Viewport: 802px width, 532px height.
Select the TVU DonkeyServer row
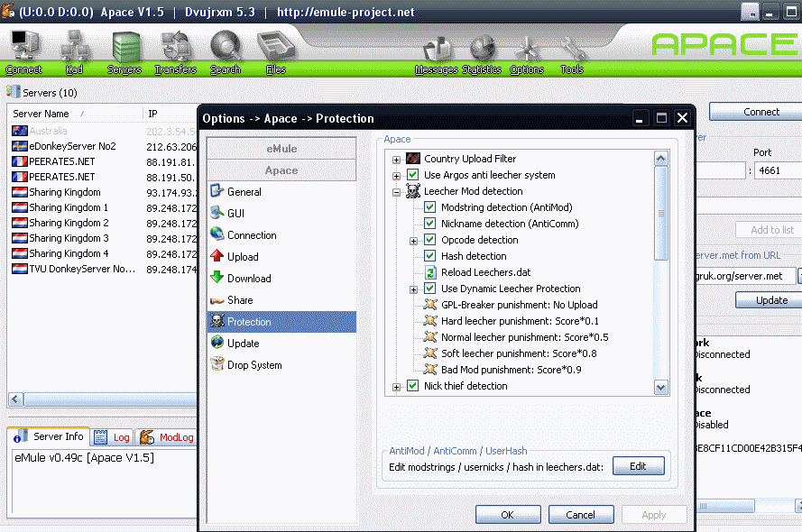[104, 269]
